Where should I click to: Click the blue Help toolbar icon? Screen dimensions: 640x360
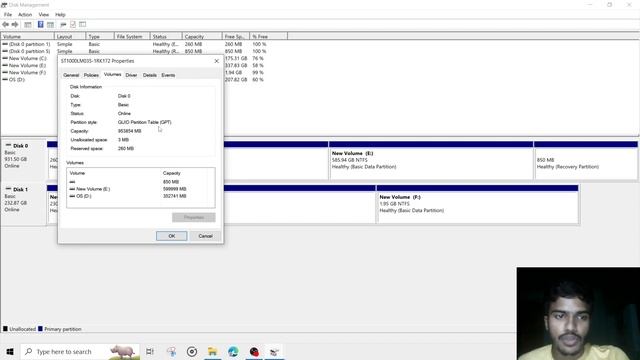point(40,25)
